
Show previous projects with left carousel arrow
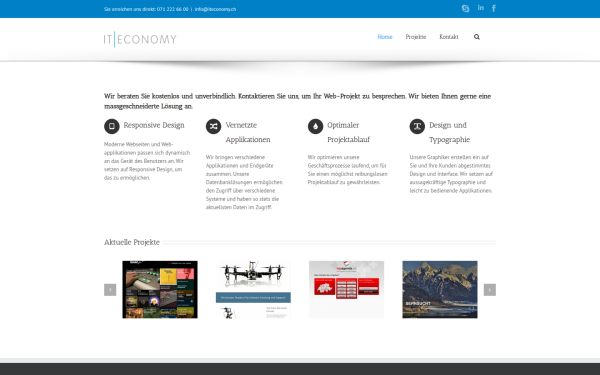[110, 290]
